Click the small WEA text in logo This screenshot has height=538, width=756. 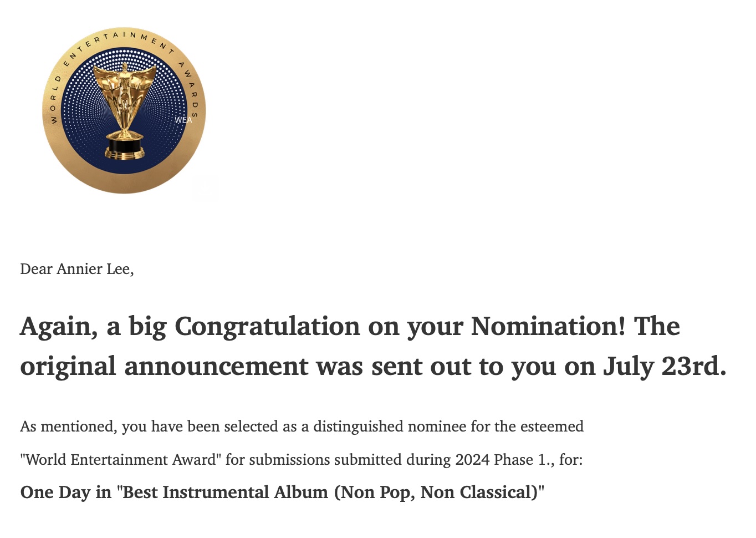tap(183, 120)
